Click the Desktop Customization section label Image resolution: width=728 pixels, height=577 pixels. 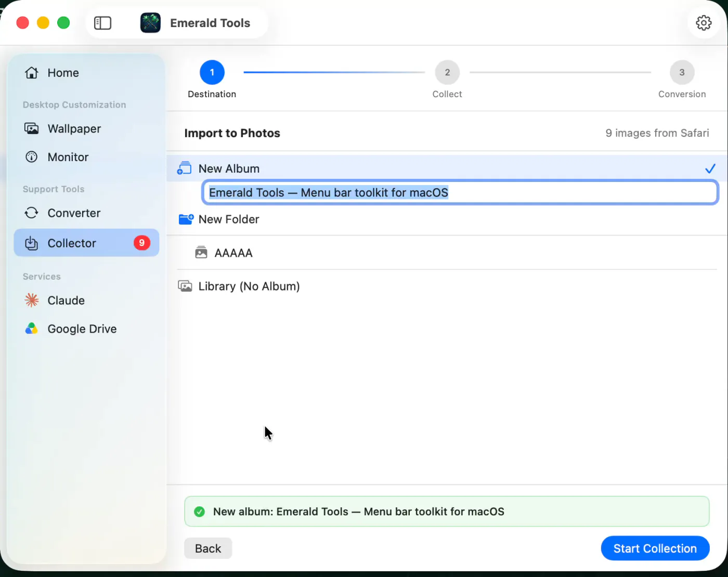[x=74, y=104]
